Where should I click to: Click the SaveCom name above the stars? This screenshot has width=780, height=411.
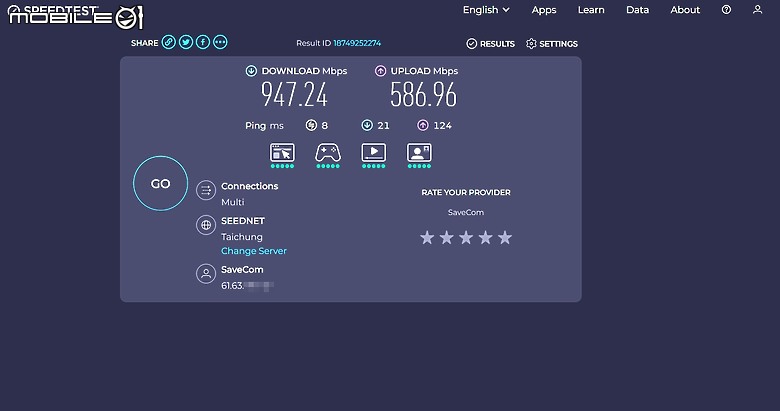[466, 212]
